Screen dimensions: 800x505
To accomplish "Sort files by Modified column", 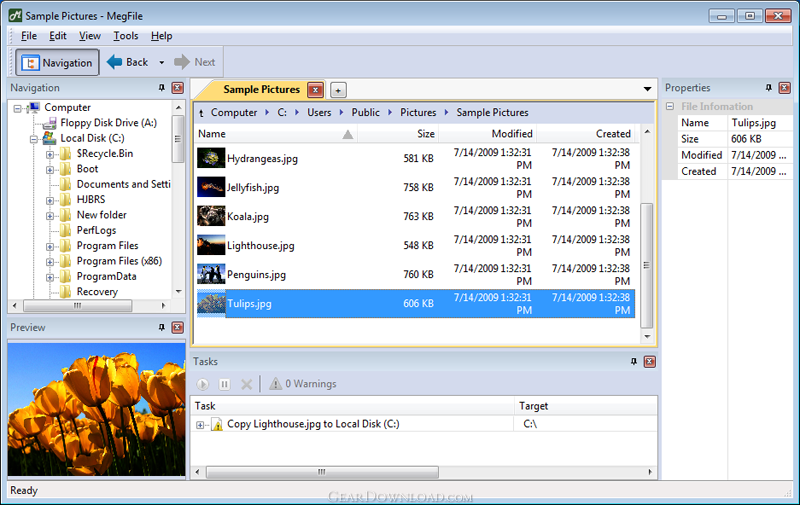I will click(x=487, y=134).
